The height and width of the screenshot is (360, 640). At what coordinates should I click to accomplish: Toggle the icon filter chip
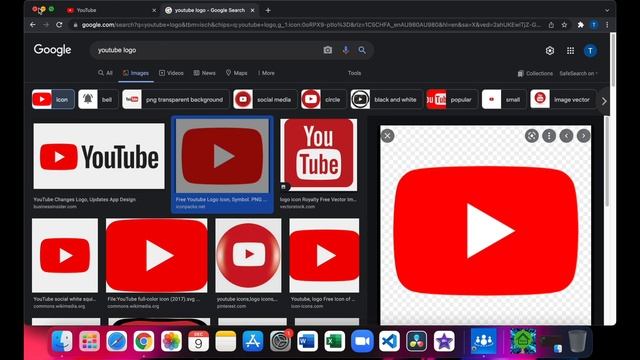click(53, 99)
